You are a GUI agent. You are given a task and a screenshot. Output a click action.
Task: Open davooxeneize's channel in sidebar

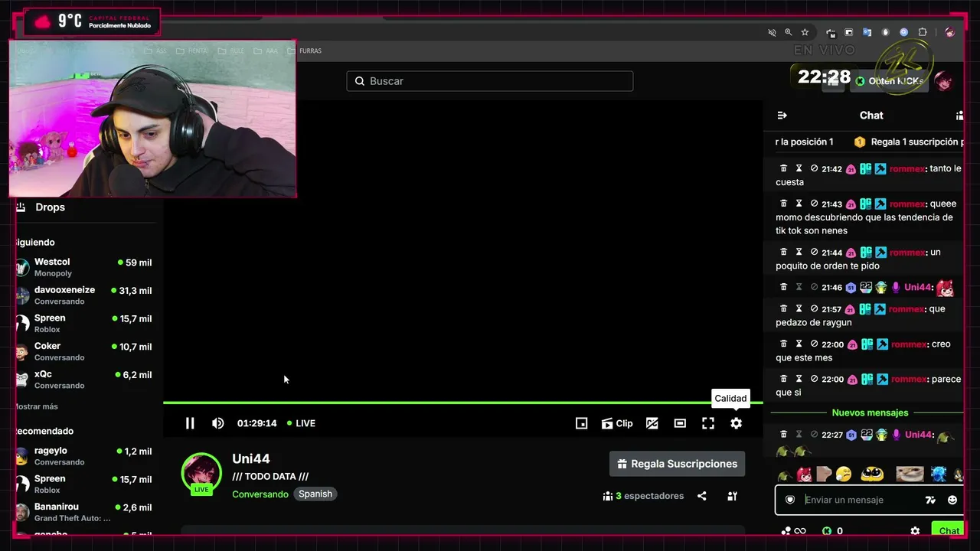[x=83, y=295]
